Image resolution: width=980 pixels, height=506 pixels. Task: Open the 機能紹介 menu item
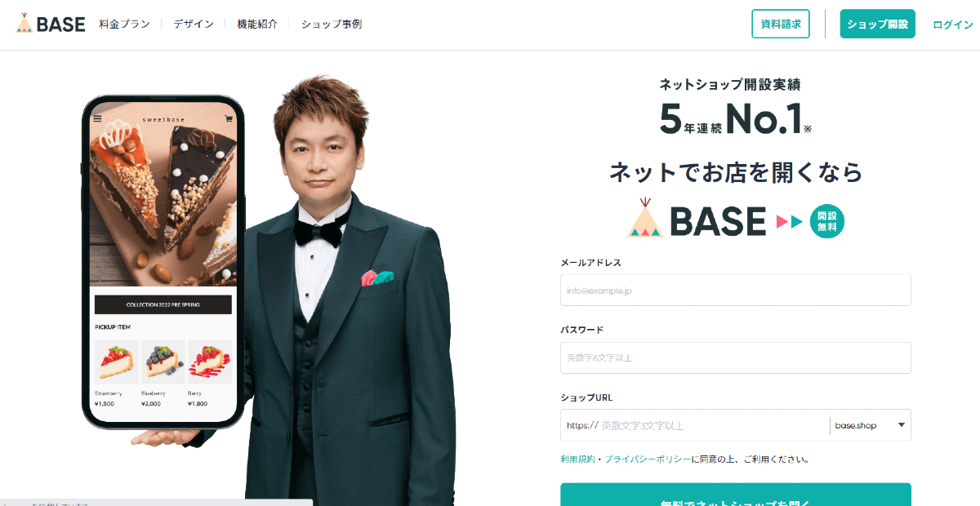257,24
